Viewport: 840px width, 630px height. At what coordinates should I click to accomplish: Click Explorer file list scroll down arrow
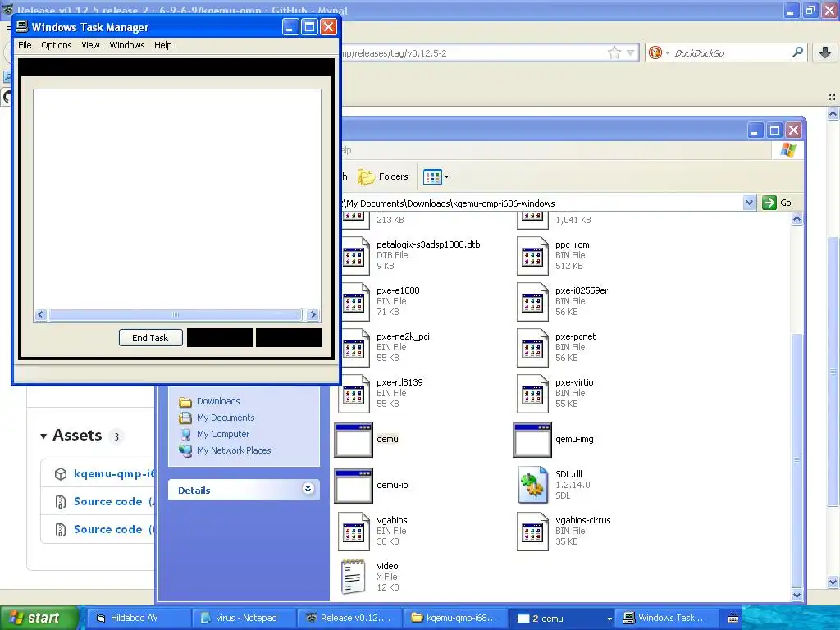pos(797,595)
